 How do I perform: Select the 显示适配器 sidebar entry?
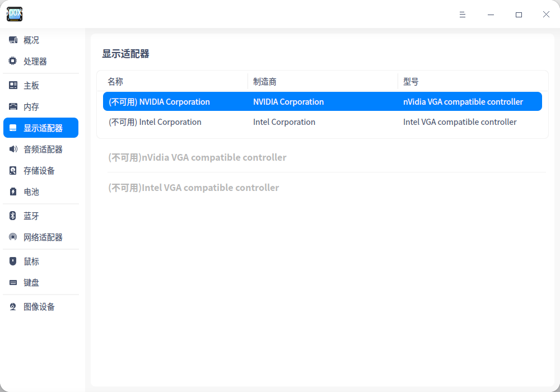coord(41,128)
